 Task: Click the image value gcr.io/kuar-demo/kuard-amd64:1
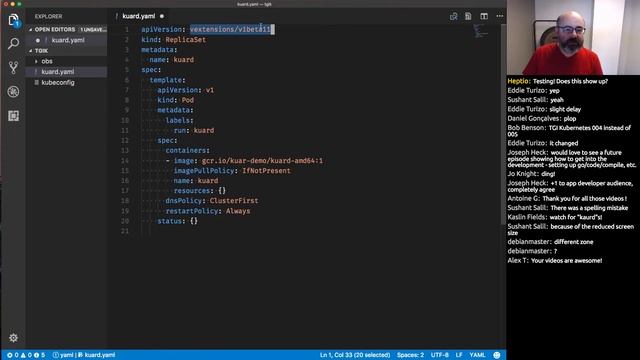point(262,161)
